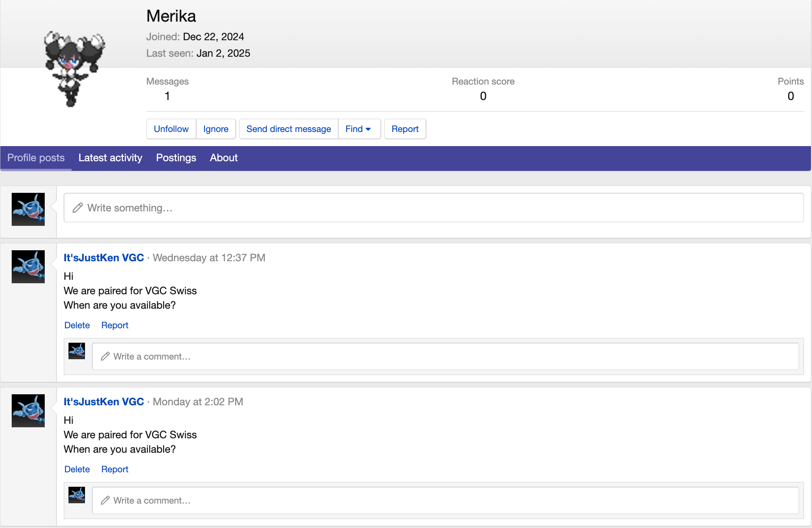Open the About tab
Image resolution: width=812 pixels, height=528 pixels.
pyautogui.click(x=224, y=158)
